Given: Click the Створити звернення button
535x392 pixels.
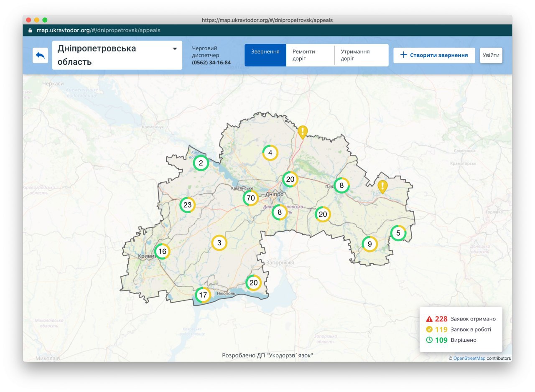Looking at the screenshot, I should [x=434, y=55].
